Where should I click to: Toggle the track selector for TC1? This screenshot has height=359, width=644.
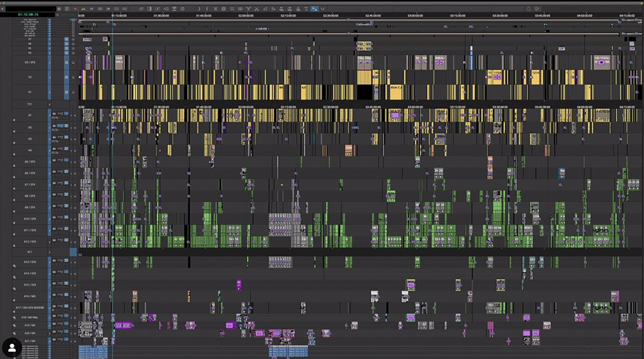pos(49,104)
